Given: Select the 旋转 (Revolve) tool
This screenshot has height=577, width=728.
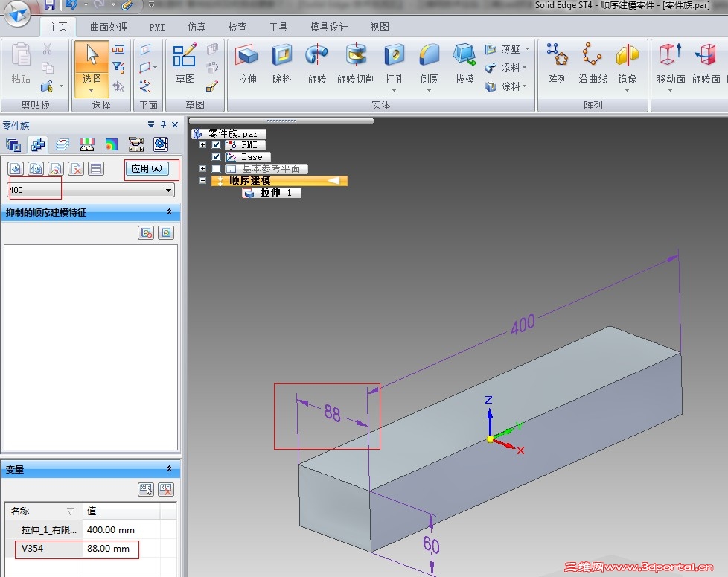Looking at the screenshot, I should pyautogui.click(x=316, y=64).
